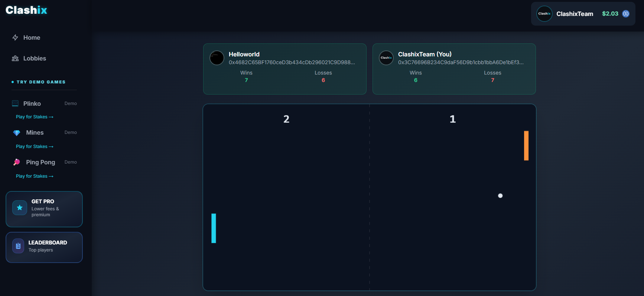The image size is (644, 296).
Task: Click the Mines diamond icon
Action: point(16,133)
